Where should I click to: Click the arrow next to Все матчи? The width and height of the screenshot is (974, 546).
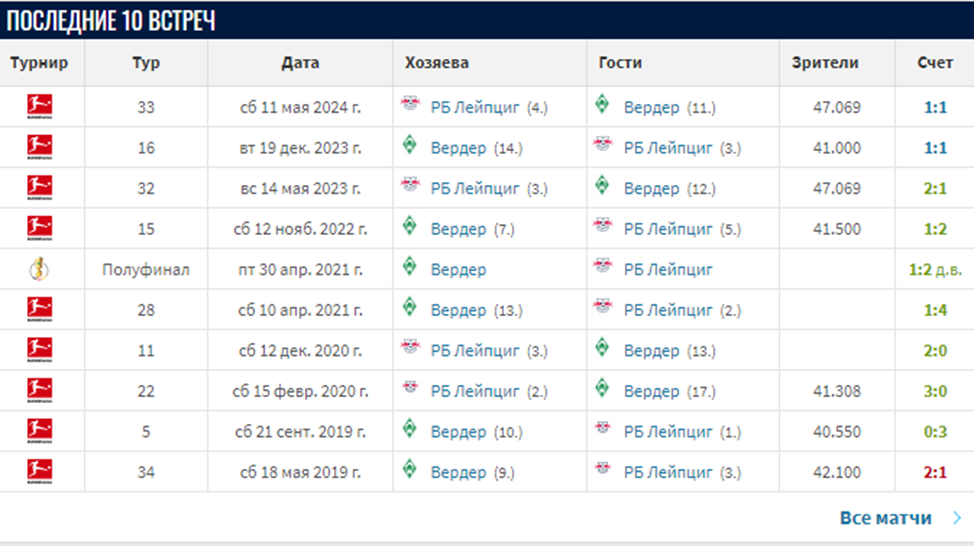click(957, 518)
